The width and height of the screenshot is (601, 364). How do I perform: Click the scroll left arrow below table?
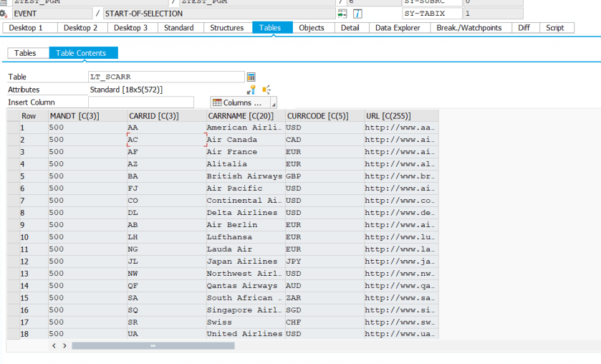54,345
